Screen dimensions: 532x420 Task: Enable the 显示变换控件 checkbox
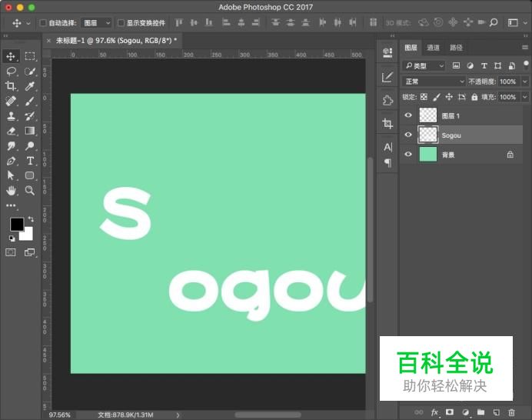click(x=121, y=23)
